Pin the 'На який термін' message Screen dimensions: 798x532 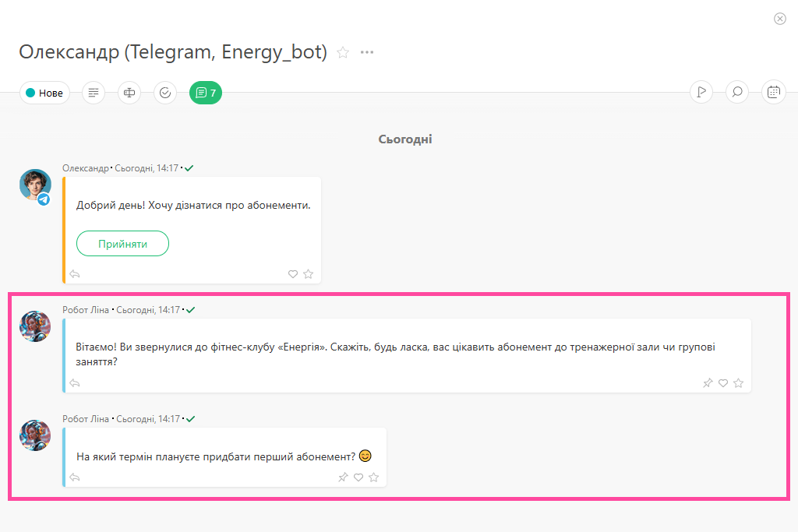pos(343,477)
